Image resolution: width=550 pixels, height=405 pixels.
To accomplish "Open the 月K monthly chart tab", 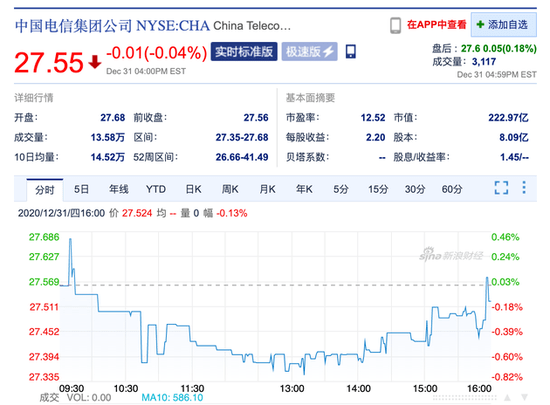I will [x=267, y=189].
